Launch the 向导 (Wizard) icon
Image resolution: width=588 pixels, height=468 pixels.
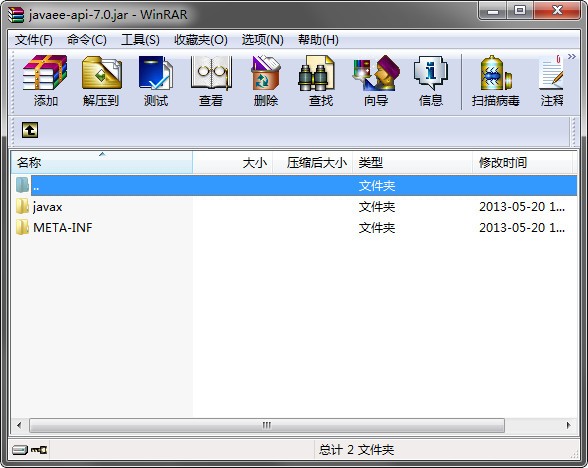pos(376,80)
